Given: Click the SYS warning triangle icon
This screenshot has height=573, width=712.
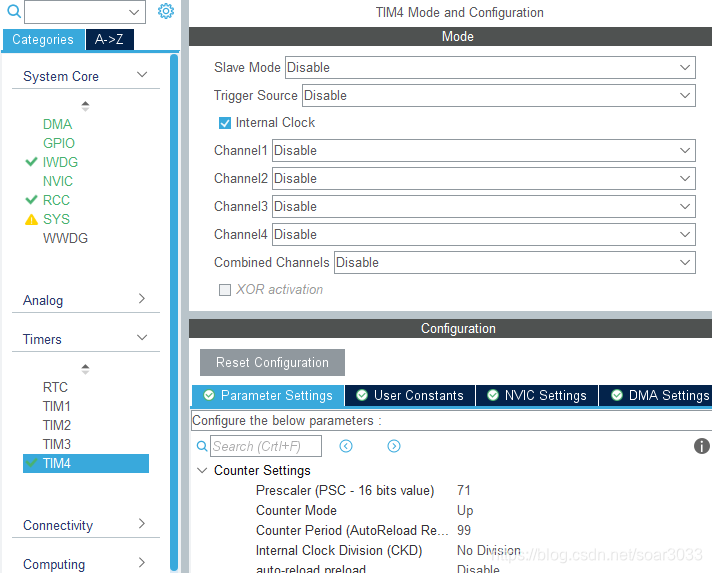Looking at the screenshot, I should coord(31,220).
